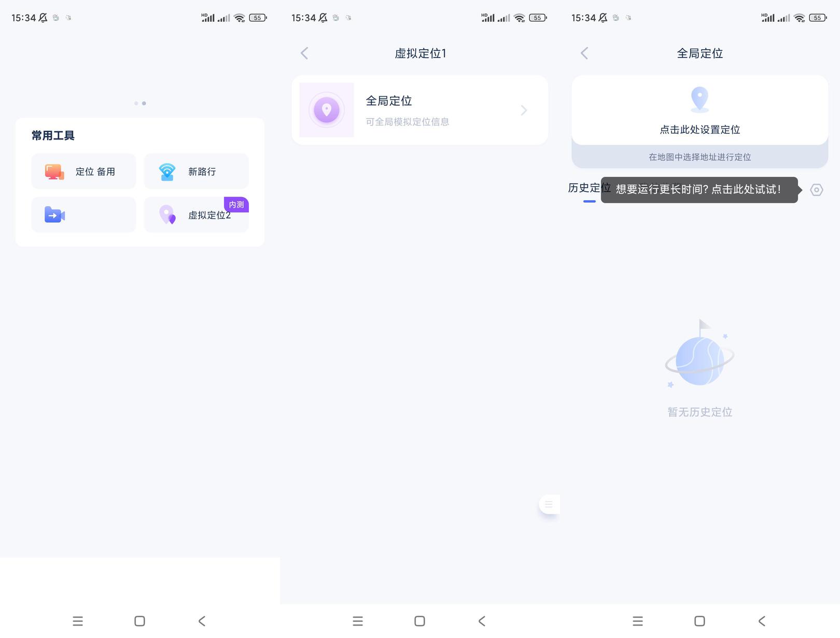
Task: Tap the video folder camera icon
Action: 54,215
